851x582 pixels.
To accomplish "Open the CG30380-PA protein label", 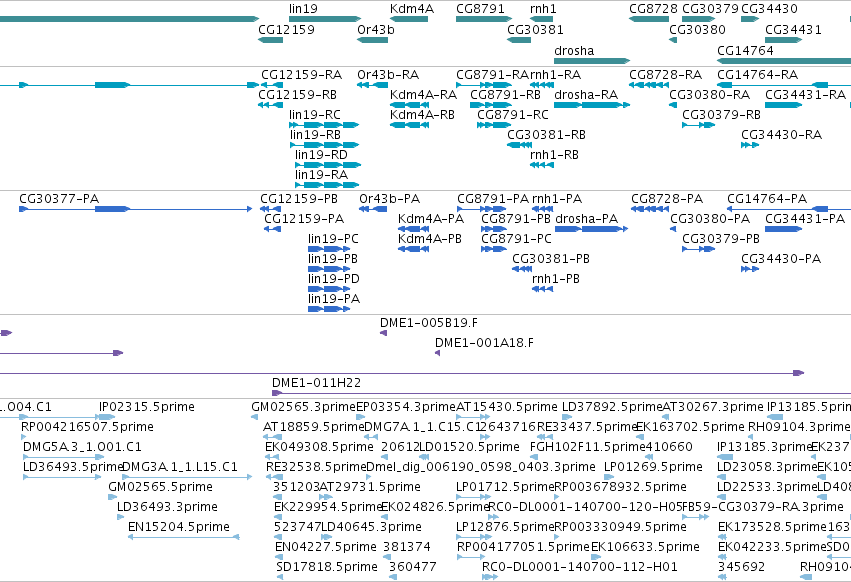I will (x=710, y=219).
